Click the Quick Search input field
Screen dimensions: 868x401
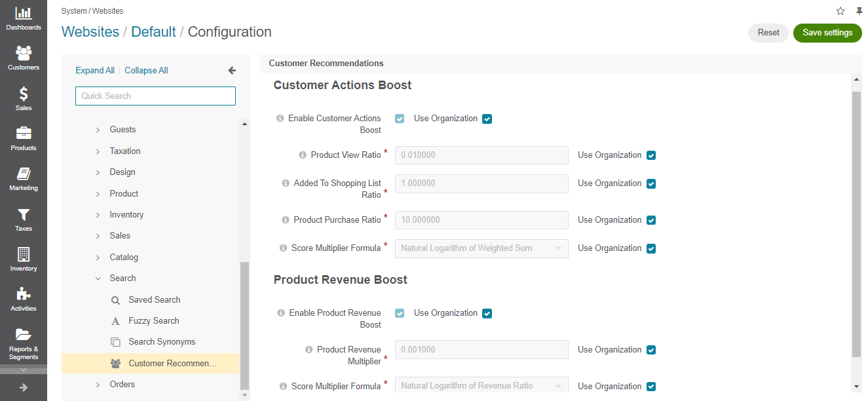[155, 96]
